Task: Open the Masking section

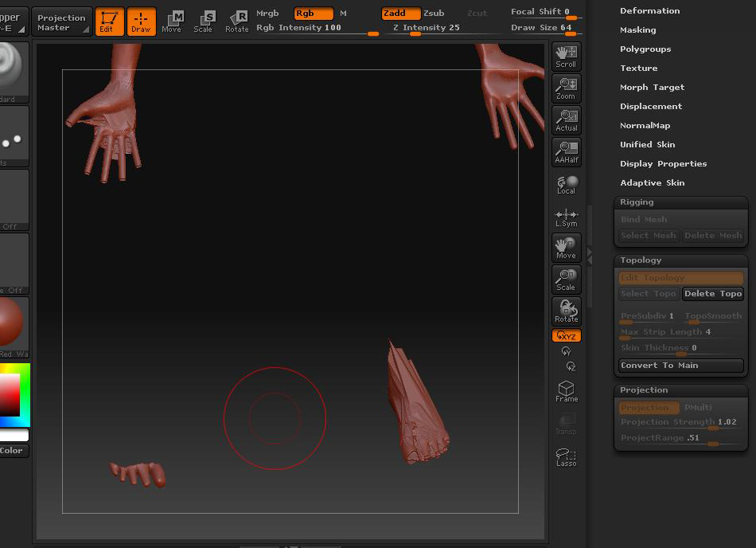Action: pyautogui.click(x=638, y=29)
